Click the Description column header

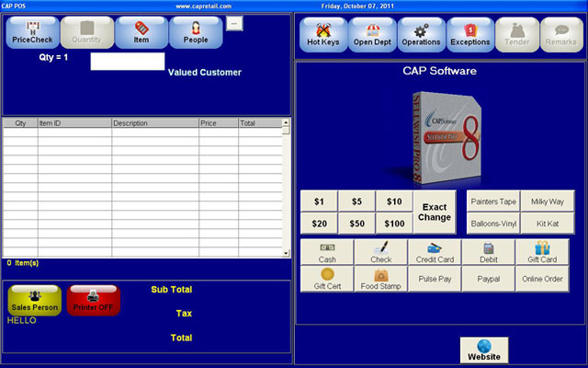154,122
